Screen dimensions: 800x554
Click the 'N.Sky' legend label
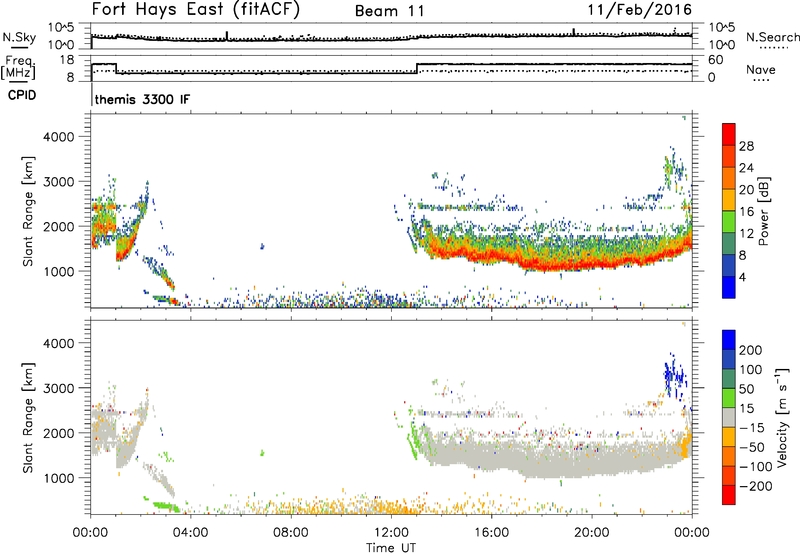point(19,37)
